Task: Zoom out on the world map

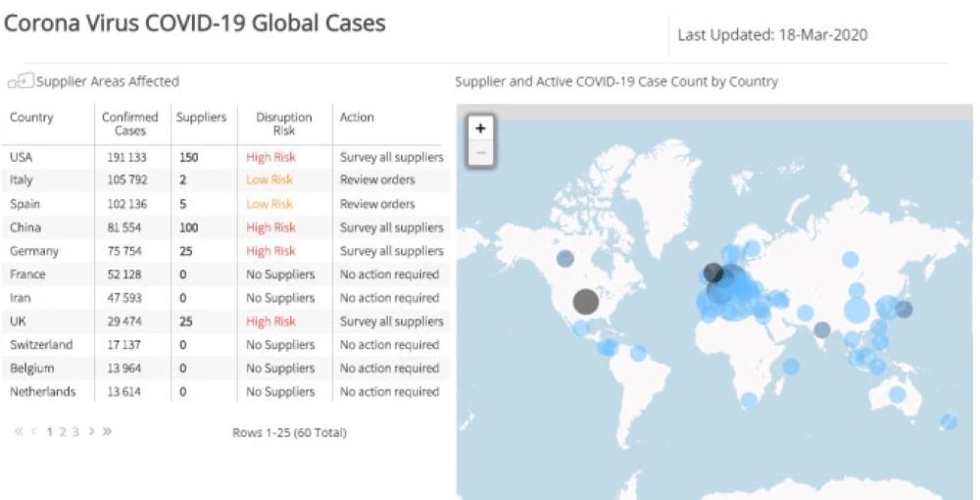Action: [480, 152]
